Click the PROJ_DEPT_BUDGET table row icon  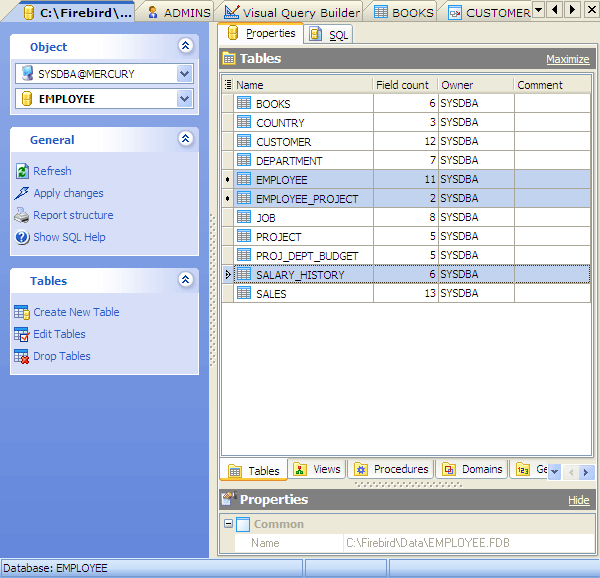point(244,255)
